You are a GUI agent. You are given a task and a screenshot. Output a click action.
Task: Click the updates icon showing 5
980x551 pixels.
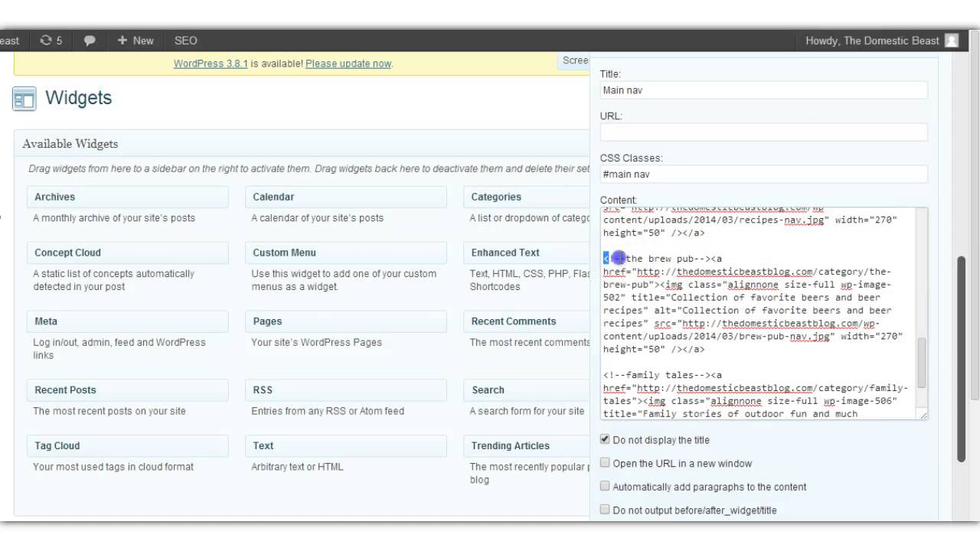click(51, 41)
